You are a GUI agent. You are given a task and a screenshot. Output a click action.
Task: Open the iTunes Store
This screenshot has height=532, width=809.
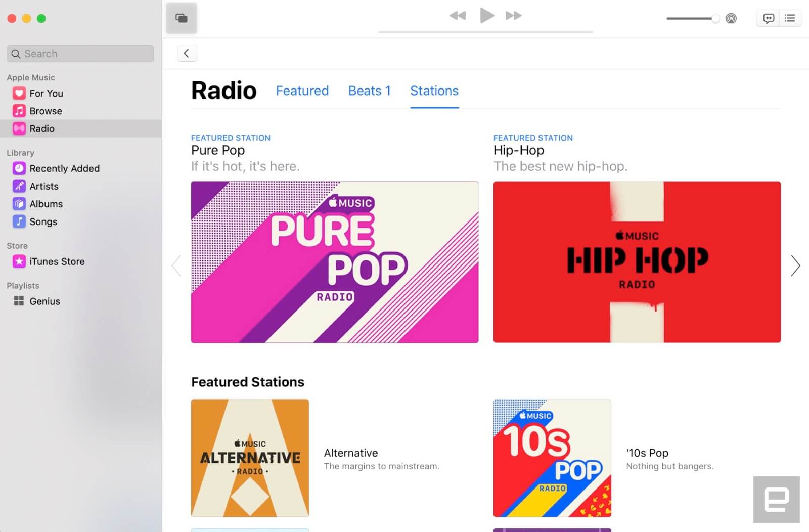pos(57,261)
